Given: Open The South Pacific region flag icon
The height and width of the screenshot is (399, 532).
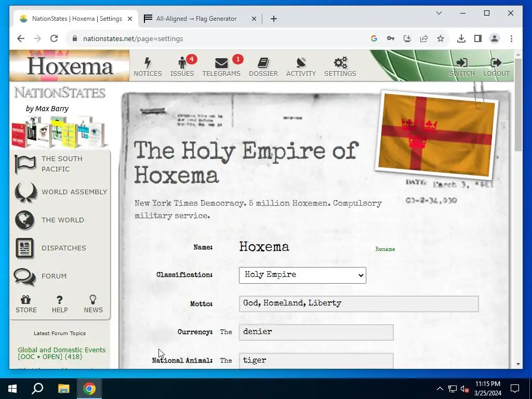Looking at the screenshot, I should point(25,164).
